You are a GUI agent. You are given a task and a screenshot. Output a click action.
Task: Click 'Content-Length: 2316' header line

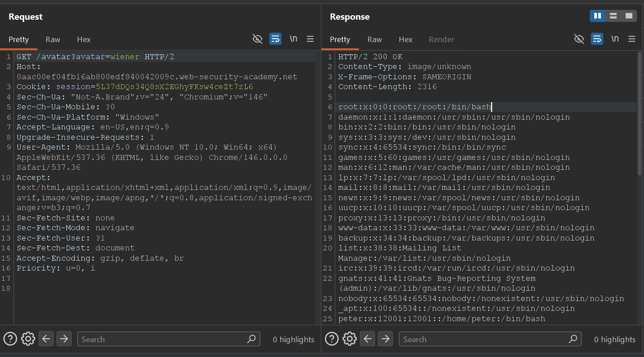[x=387, y=87]
